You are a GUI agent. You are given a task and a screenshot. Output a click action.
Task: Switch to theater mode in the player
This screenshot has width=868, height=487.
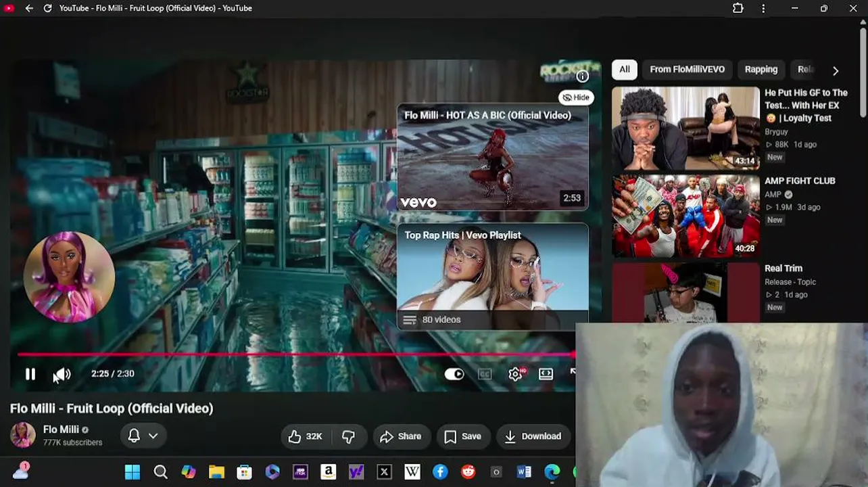546,374
